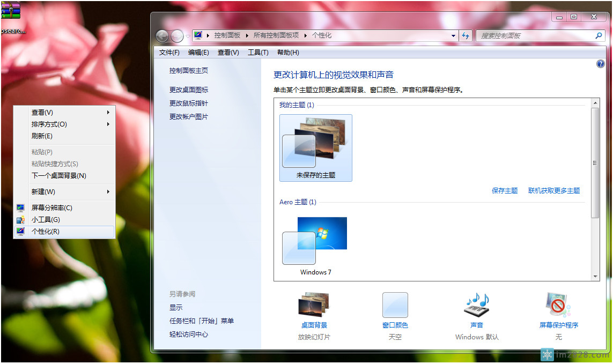Image resolution: width=613 pixels, height=364 pixels.
Task: Expand the address bar history dropdown arrow
Action: [454, 35]
